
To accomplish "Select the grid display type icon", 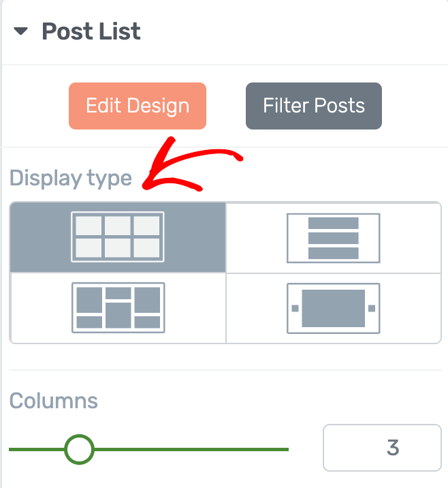I will [118, 237].
